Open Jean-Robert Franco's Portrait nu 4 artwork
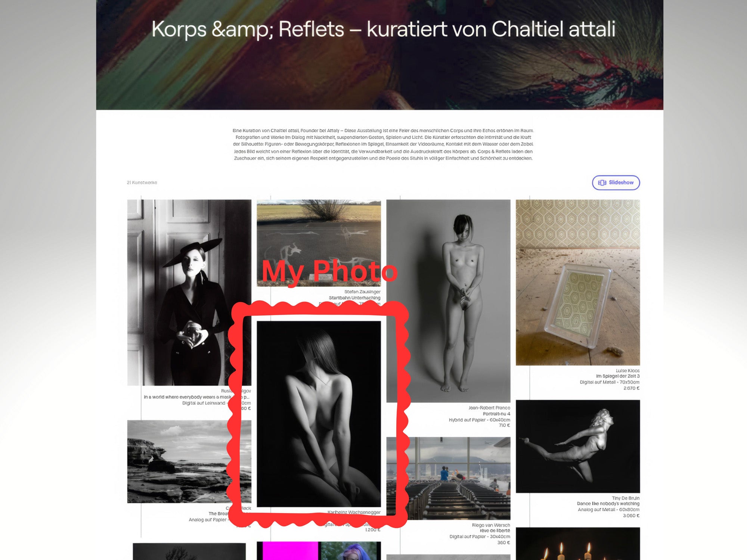 (448, 301)
